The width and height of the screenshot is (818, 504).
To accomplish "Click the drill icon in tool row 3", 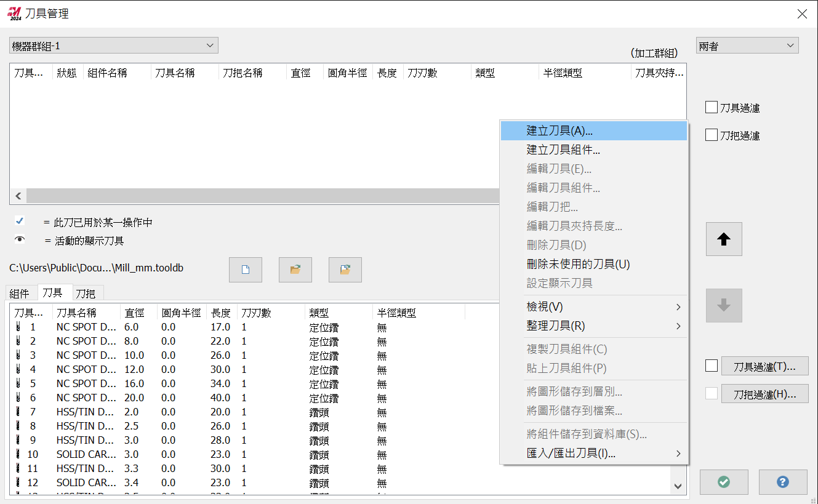I will click(18, 356).
